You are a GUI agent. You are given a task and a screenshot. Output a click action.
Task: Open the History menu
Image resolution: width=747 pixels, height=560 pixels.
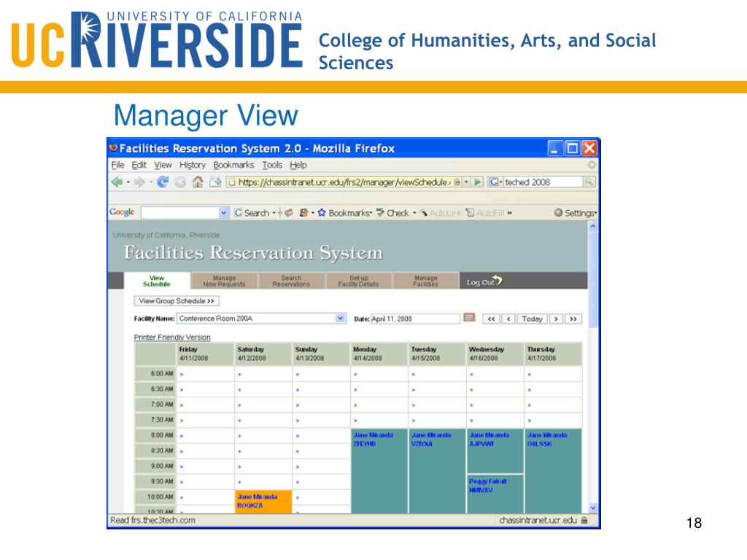tap(193, 165)
